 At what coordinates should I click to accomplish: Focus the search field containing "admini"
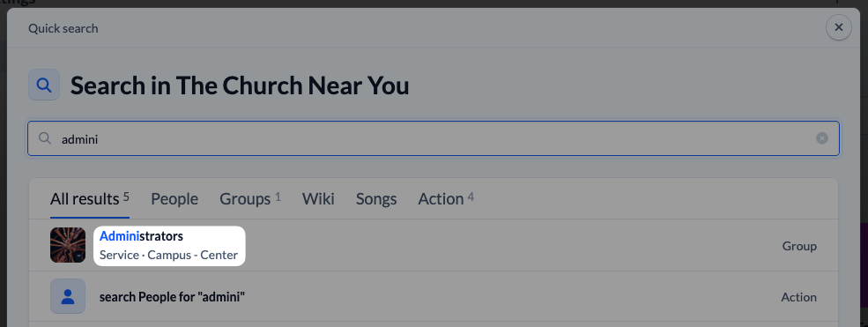pos(434,138)
